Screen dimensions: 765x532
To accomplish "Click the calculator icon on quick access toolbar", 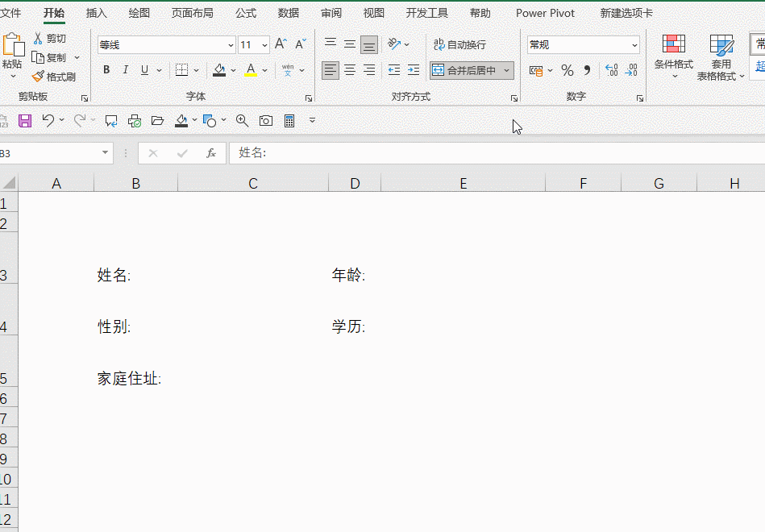I will tap(289, 120).
